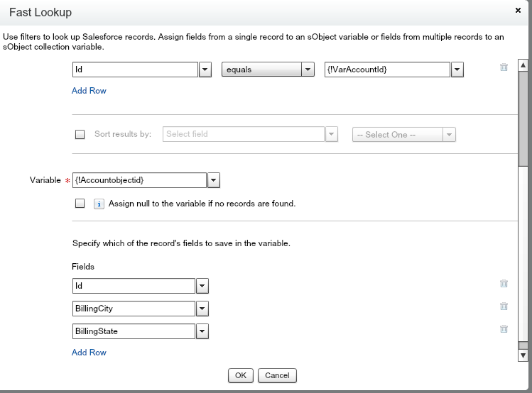
Task: Delete the BillingCity field row
Action: click(504, 306)
